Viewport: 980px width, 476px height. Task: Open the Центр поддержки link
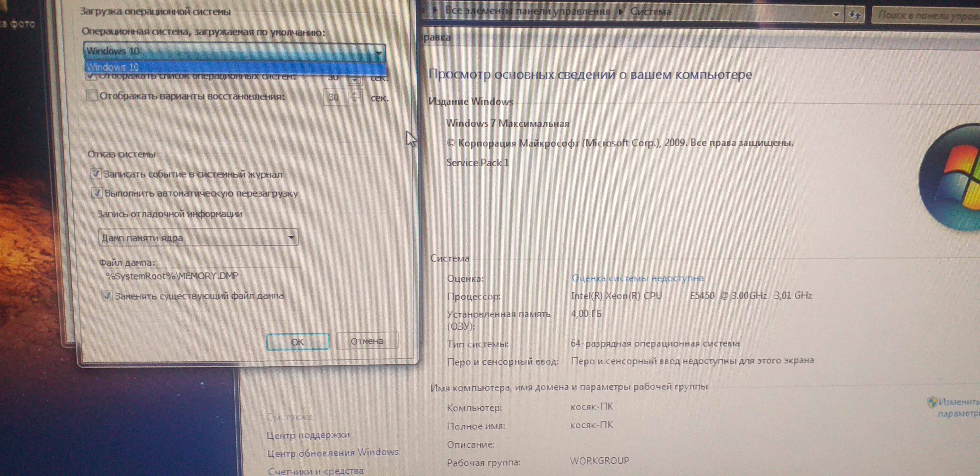[308, 434]
